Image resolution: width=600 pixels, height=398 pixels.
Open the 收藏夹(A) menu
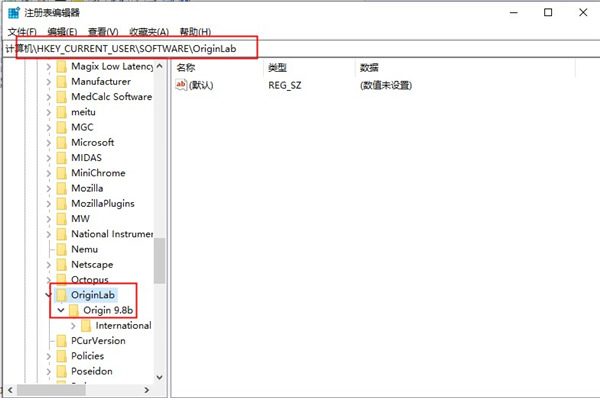pos(149,32)
